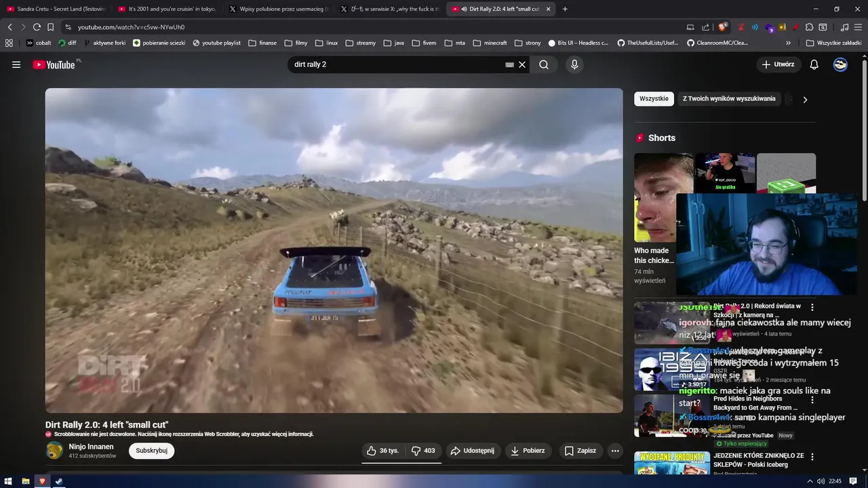This screenshot has width=868, height=488.
Task: Click the browser address bar URL
Action: (131, 27)
